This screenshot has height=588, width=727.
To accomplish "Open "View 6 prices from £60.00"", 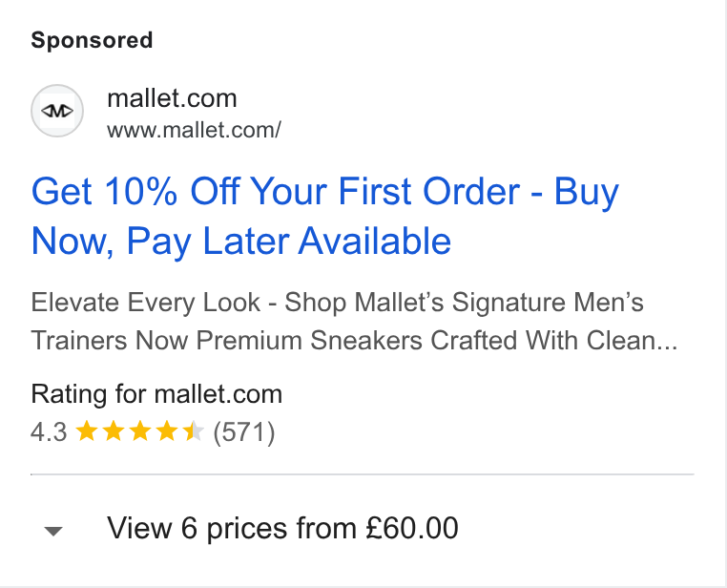I will click(282, 528).
